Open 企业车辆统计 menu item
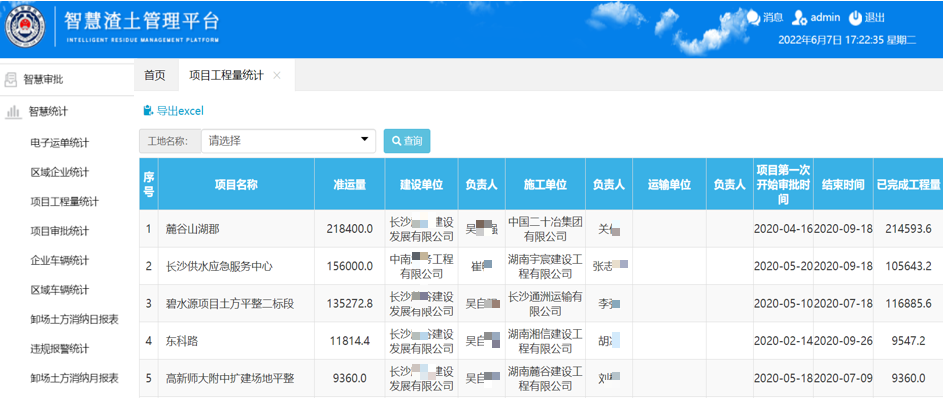Screen dimensions: 943x399 (x=60, y=261)
